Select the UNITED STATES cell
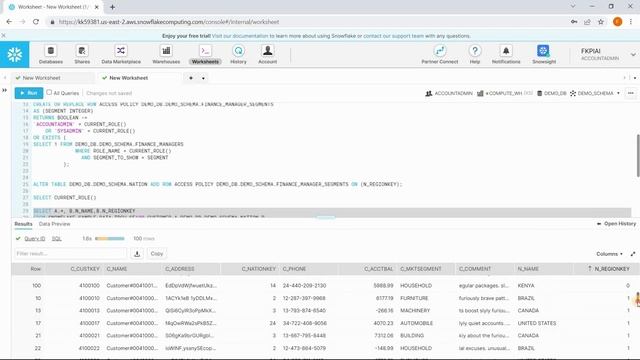The image size is (640, 360). (537, 323)
